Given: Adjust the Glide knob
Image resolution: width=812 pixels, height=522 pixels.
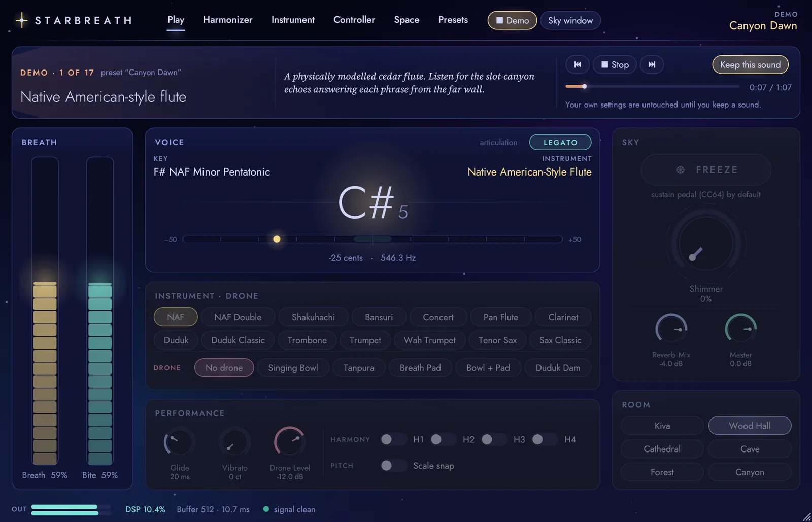Looking at the screenshot, I should [180, 442].
